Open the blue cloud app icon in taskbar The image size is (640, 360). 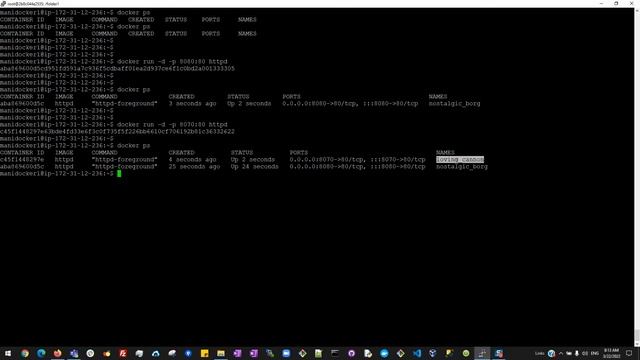[156, 353]
